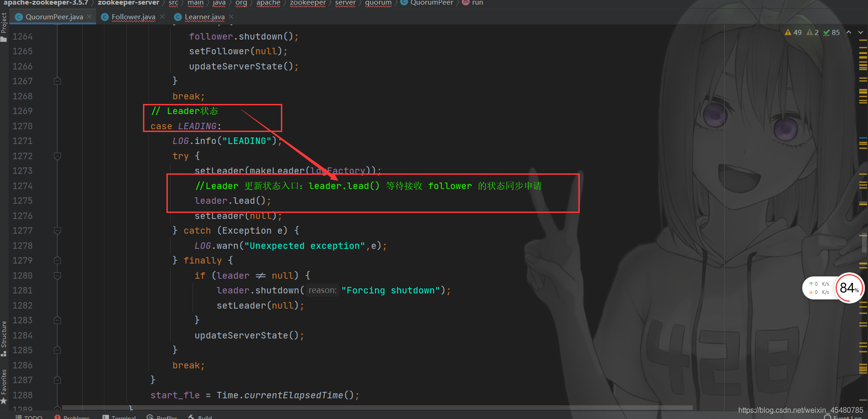Image resolution: width=868 pixels, height=419 pixels.
Task: Click the green 85 typos indicator
Action: pos(832,32)
